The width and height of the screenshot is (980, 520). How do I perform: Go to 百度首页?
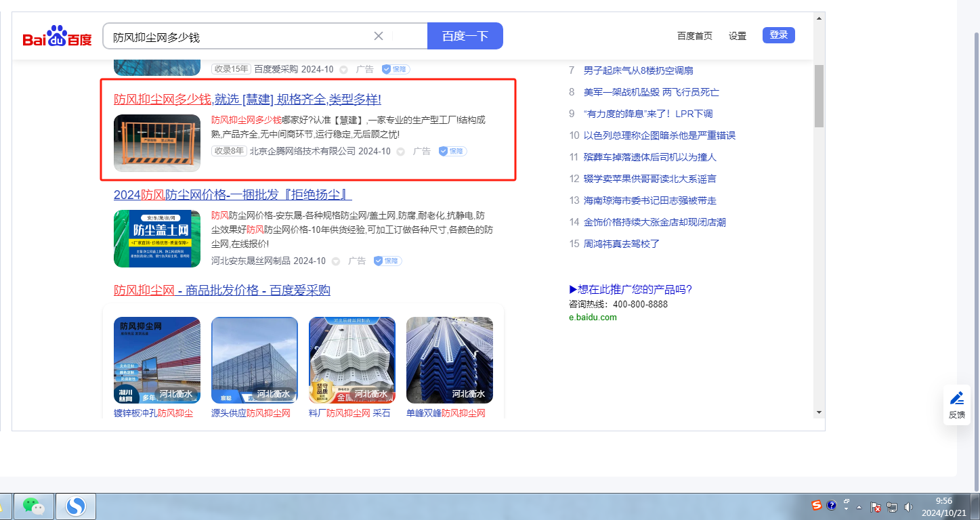pyautogui.click(x=695, y=36)
